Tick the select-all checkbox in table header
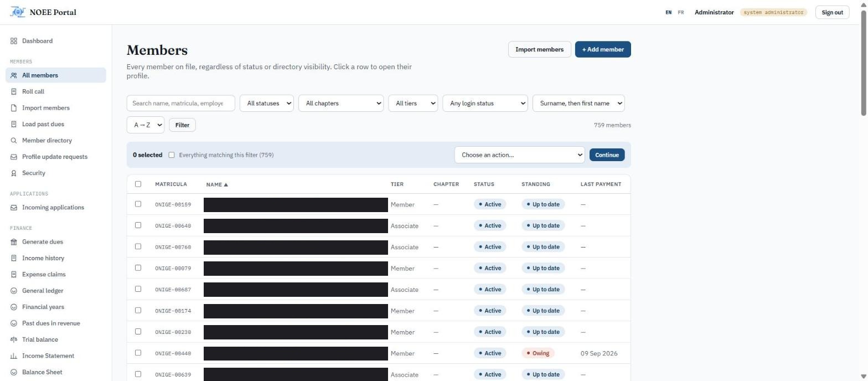This screenshot has height=381, width=868. coord(138,184)
